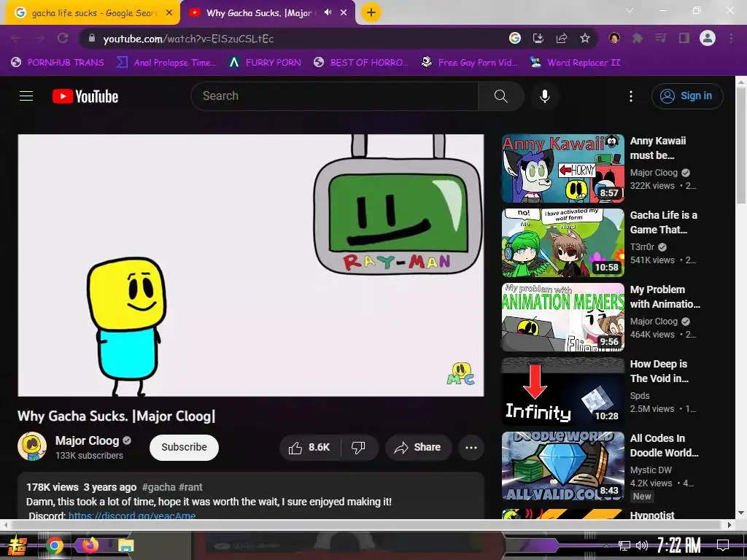The width and height of the screenshot is (747, 560).
Task: Click the address bar URL
Action: (188, 39)
